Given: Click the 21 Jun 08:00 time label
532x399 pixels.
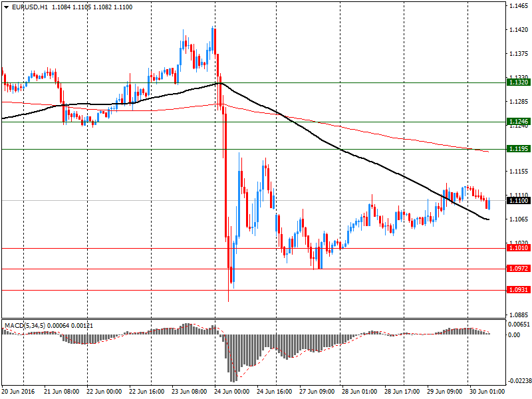Looking at the screenshot, I should click(x=61, y=392).
